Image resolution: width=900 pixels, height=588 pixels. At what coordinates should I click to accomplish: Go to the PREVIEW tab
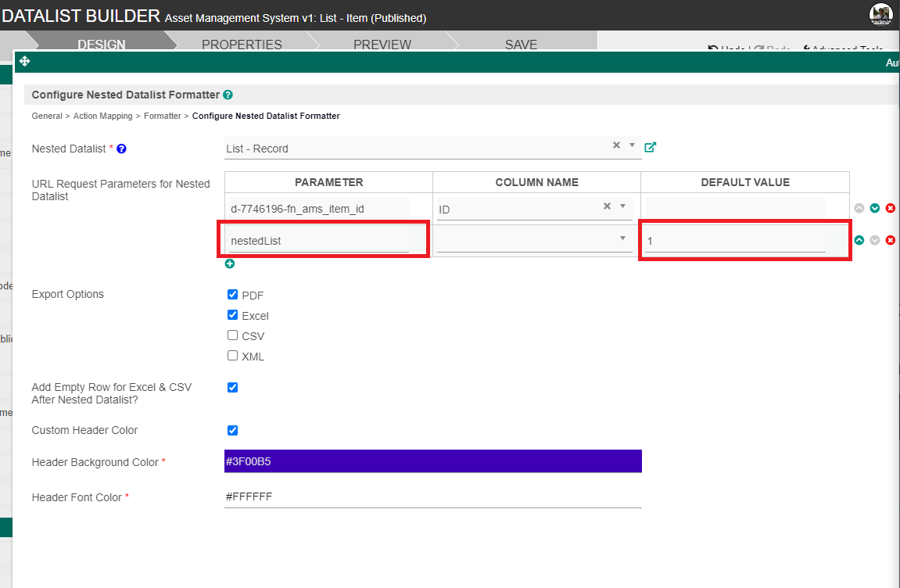pos(382,45)
